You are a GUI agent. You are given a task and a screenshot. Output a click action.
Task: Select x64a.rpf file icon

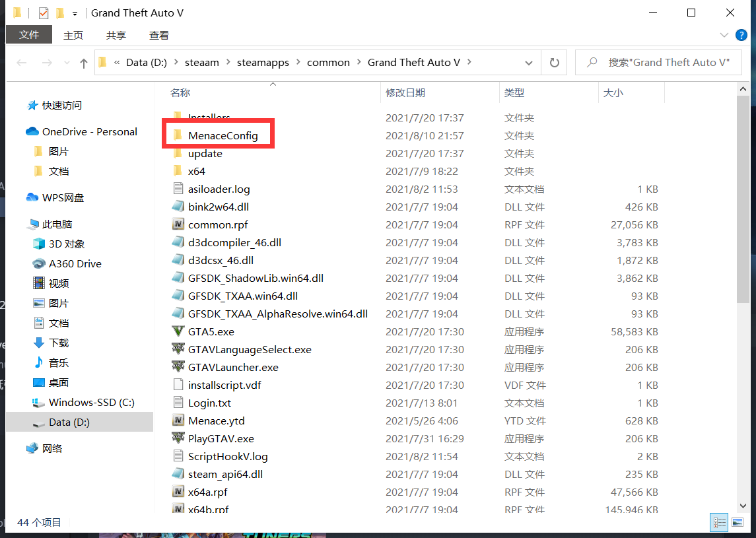coord(178,492)
